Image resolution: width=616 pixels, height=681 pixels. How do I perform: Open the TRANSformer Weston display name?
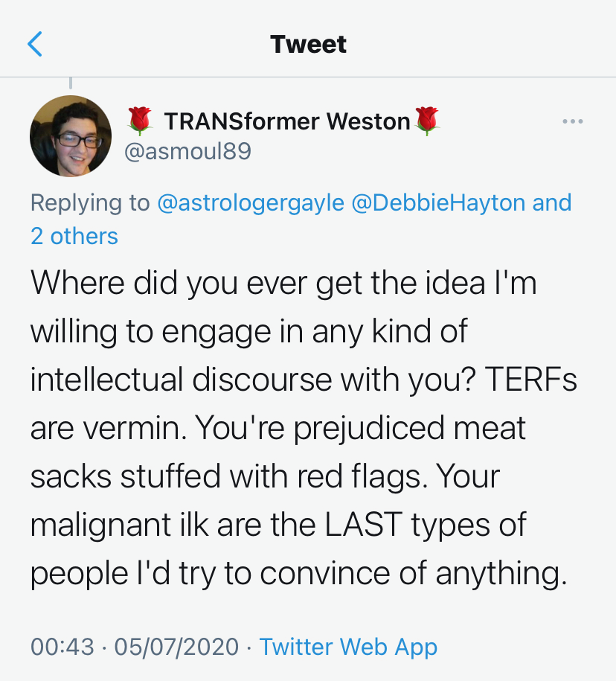click(x=287, y=121)
